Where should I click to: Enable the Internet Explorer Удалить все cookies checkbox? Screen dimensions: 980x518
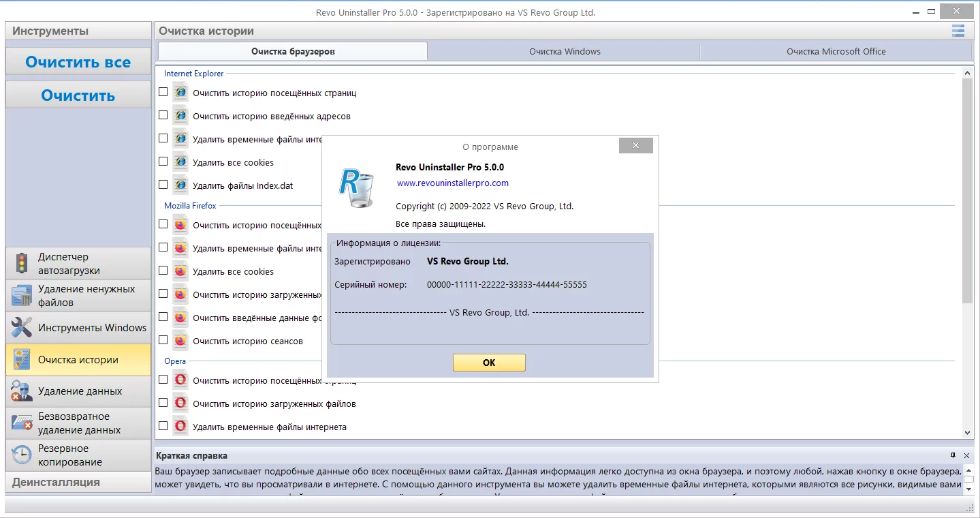click(163, 161)
